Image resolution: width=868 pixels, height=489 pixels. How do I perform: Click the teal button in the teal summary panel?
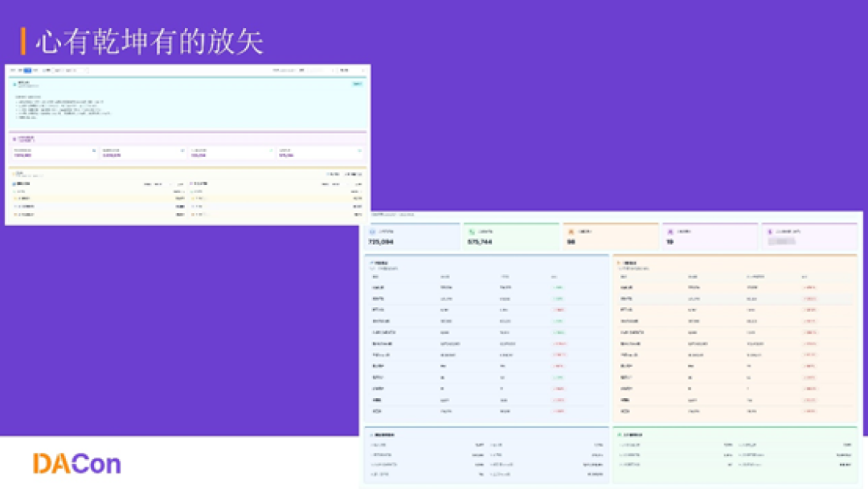click(358, 84)
